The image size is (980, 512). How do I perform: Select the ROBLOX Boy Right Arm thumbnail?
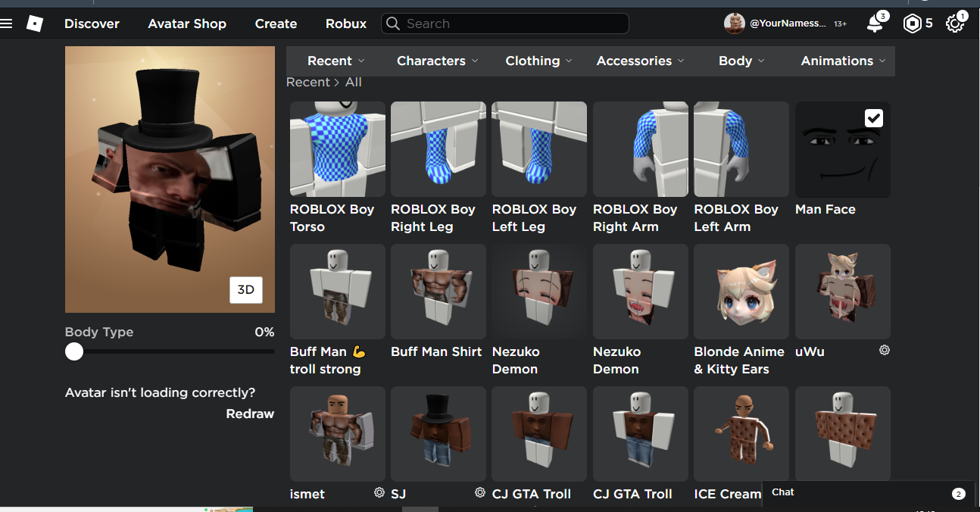point(641,149)
